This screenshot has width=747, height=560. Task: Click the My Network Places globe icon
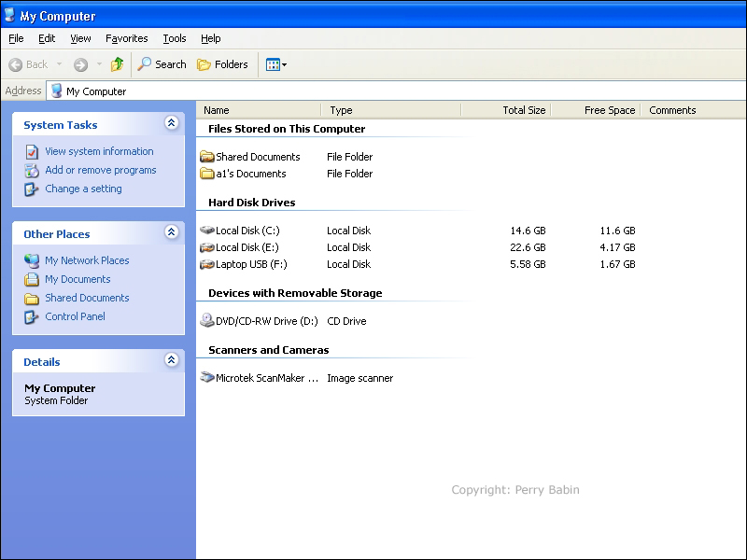32,261
